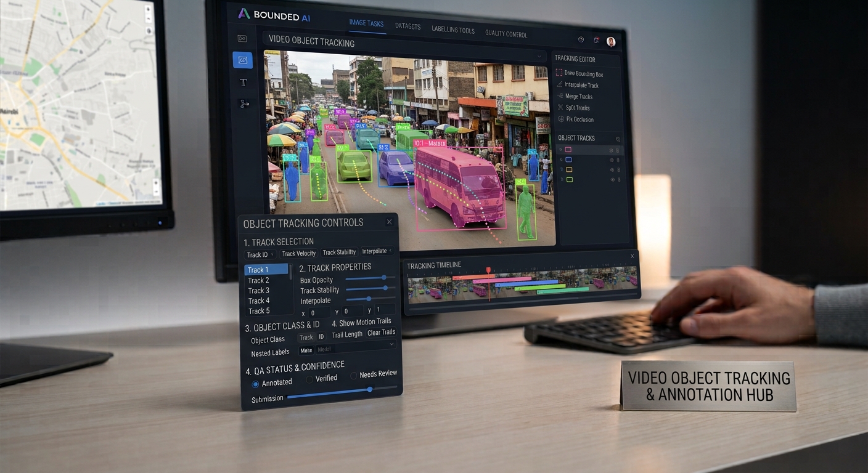
Task: Lock the pink object track
Action: (618, 150)
